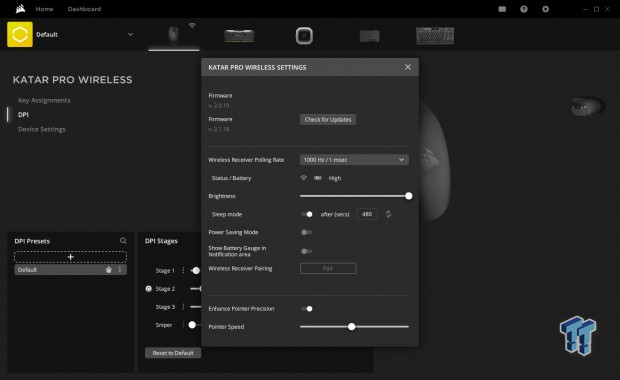
Task: Open the Corsair iCUE logo
Action: [x=20, y=9]
